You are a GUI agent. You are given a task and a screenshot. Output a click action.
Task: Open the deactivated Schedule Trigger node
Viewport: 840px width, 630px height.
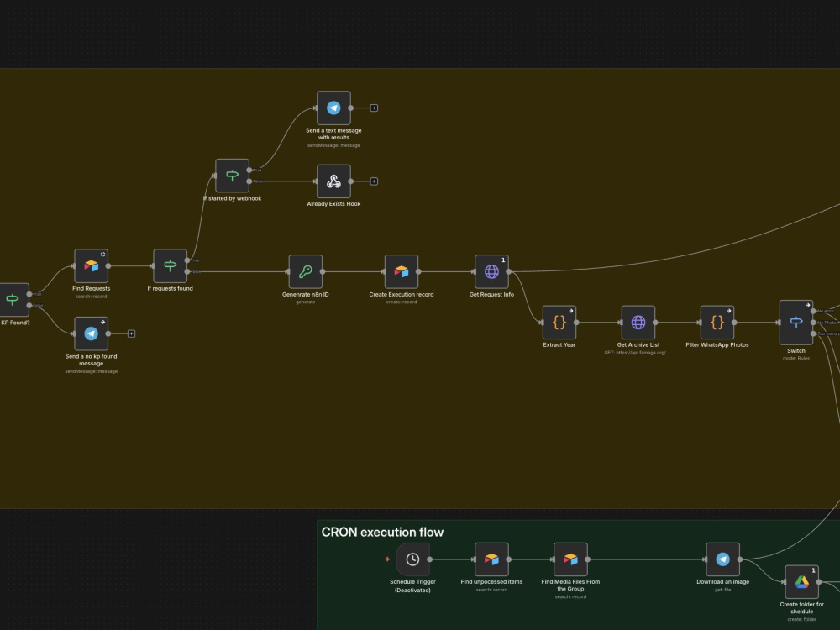pos(412,559)
